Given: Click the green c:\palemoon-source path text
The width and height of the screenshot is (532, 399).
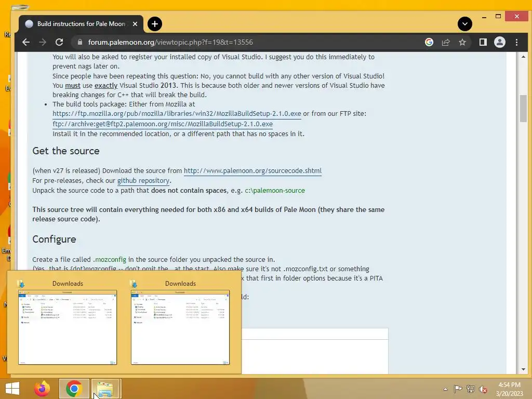Looking at the screenshot, I should pyautogui.click(x=275, y=190).
